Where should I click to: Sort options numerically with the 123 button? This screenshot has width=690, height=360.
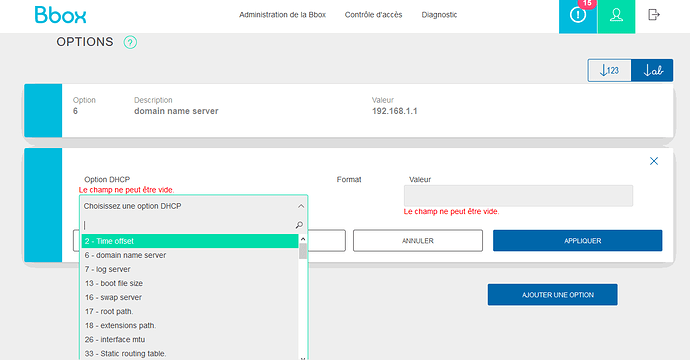[609, 70]
